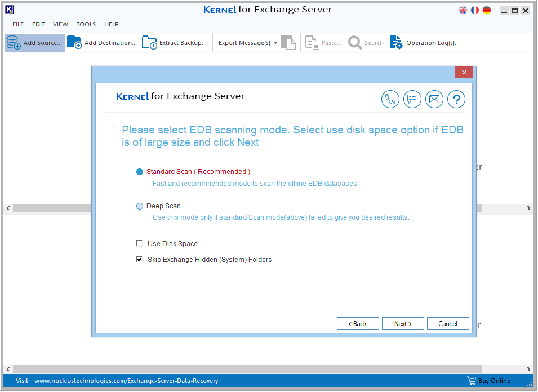Close the scanning mode dialog with red X
The width and height of the screenshot is (538, 392).
tap(464, 72)
